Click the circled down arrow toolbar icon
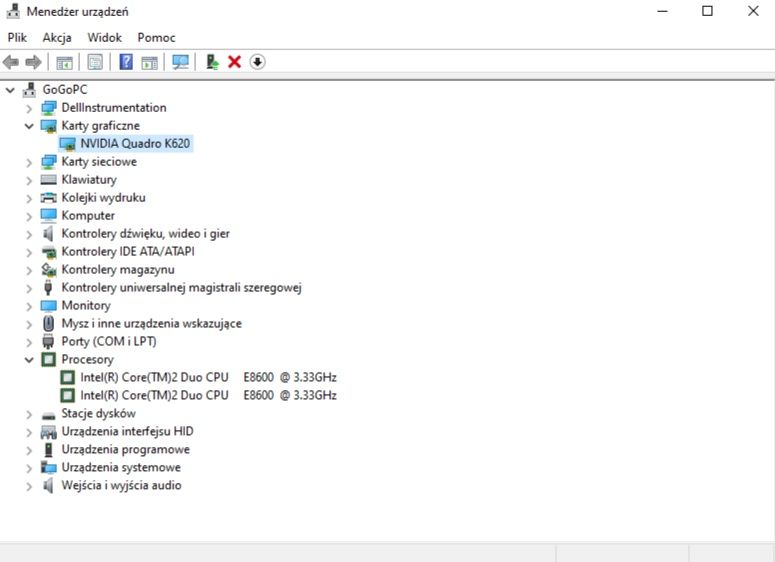Image resolution: width=775 pixels, height=562 pixels. click(x=257, y=62)
